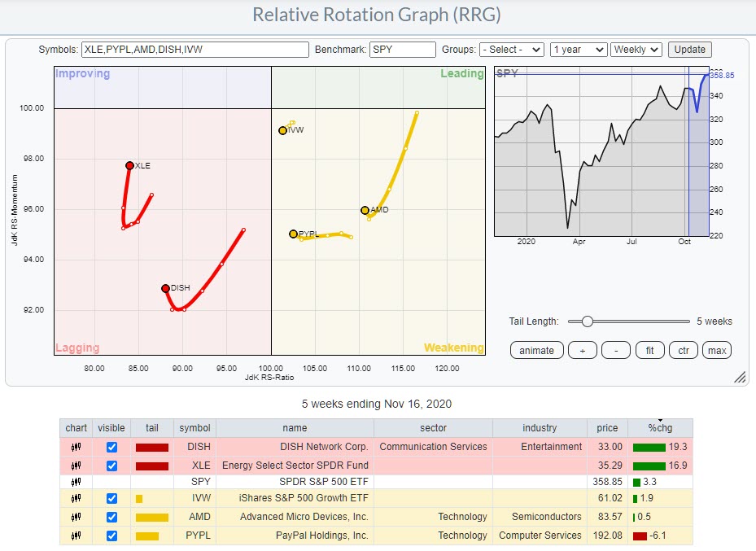Click the chart icon in PYPL row

(76, 536)
